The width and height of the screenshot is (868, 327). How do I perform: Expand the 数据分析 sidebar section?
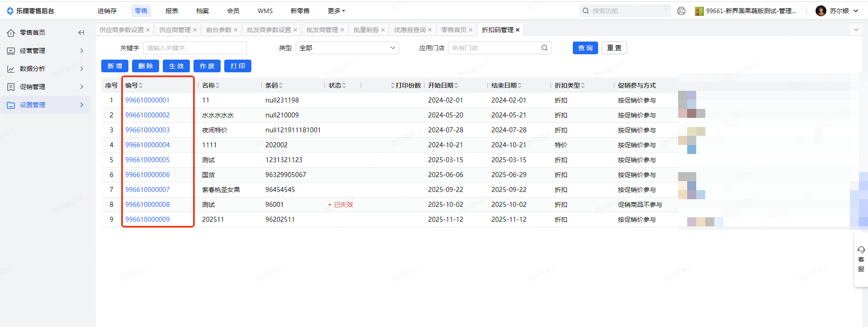point(82,69)
